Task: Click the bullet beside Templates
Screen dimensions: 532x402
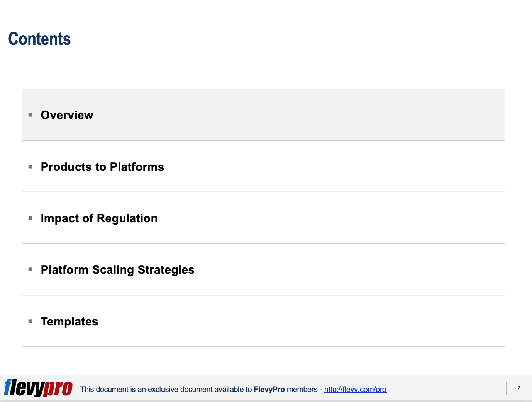Action: coord(30,321)
